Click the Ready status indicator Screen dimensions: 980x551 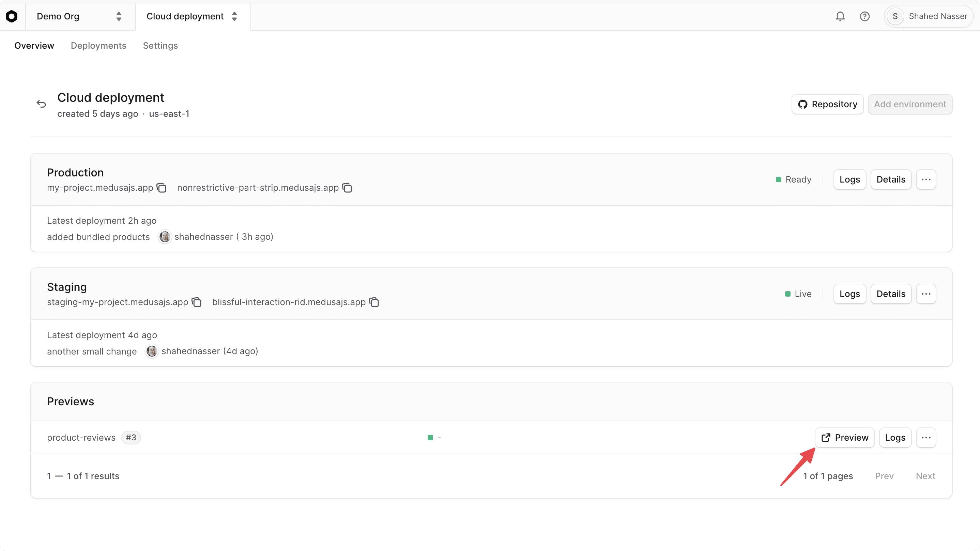[x=793, y=179]
